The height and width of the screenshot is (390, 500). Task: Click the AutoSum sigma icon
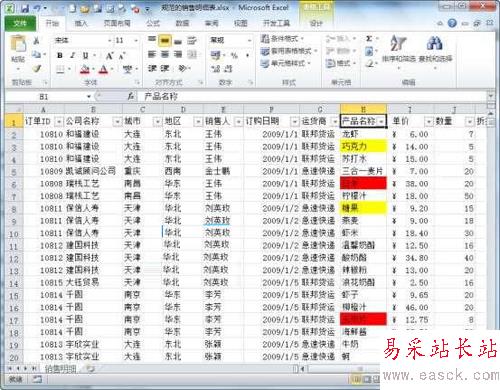click(369, 39)
